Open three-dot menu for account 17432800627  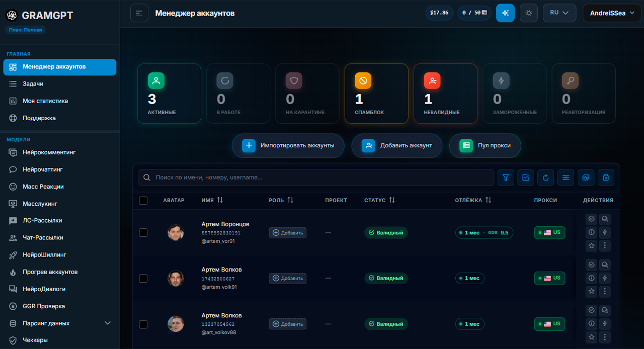[605, 291]
